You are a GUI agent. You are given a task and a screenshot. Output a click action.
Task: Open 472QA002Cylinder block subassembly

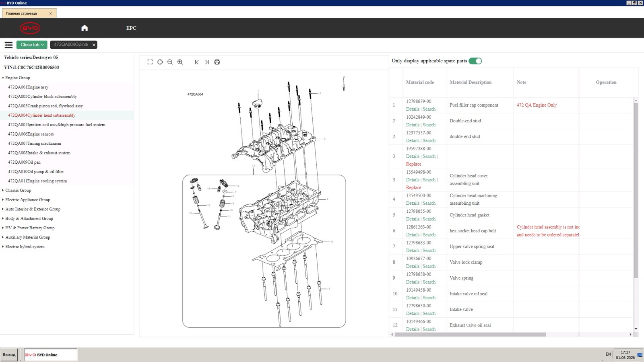pos(42,97)
